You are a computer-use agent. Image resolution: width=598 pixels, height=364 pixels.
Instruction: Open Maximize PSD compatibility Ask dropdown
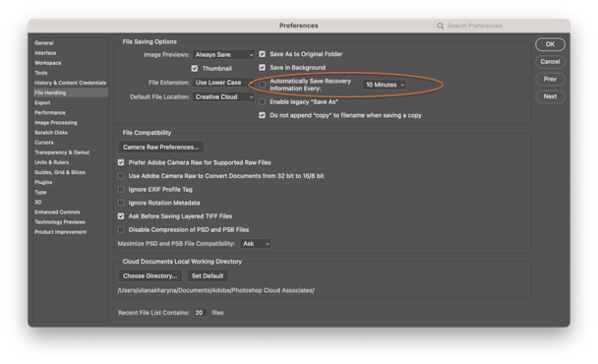click(255, 243)
